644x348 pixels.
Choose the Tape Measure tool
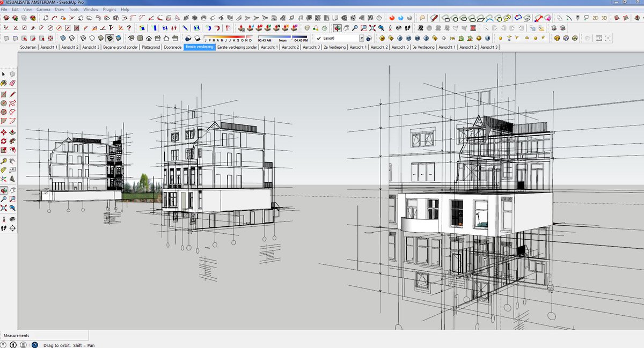tap(4, 161)
